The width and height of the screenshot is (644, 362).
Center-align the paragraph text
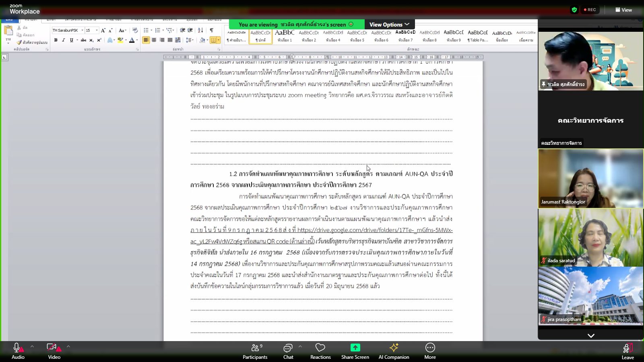(154, 40)
